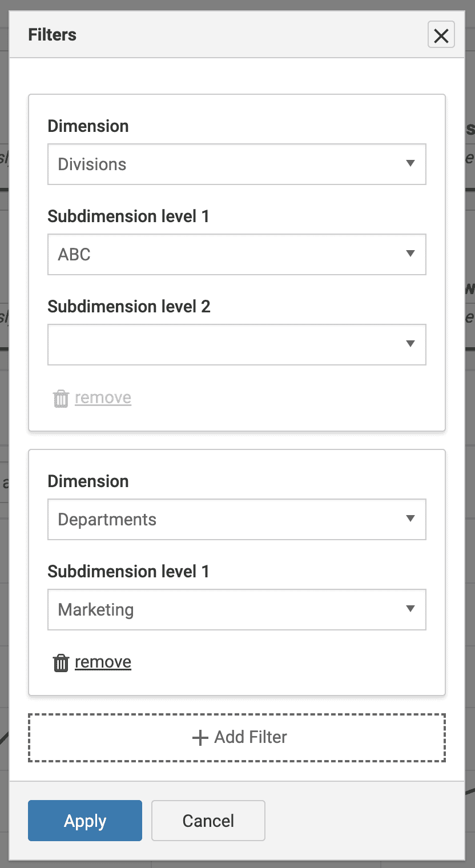Open the ABC subdimension dropdown

coord(237,254)
